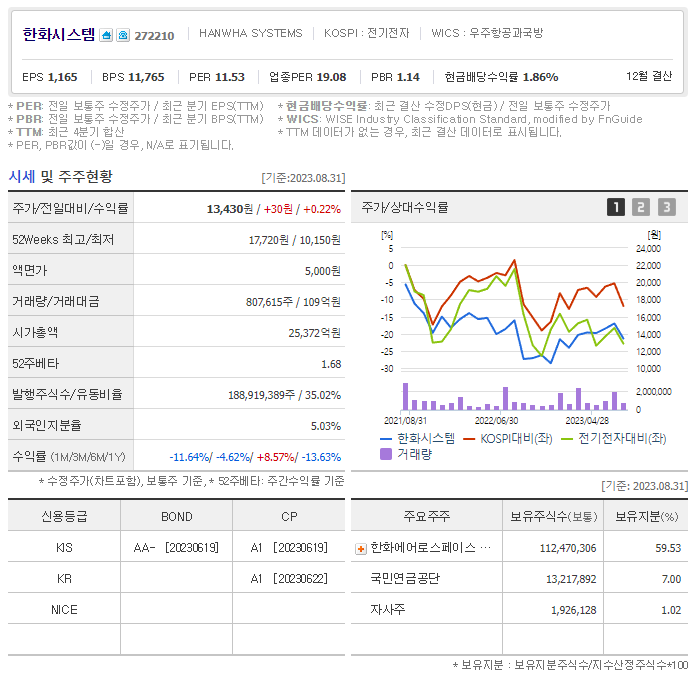Click the 보유주식수(보통) column header
This screenshot has width=699, height=678.
point(553,517)
